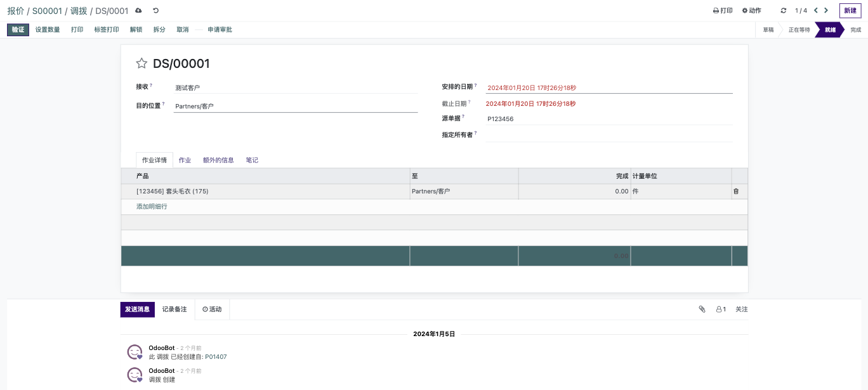The image size is (868, 390).
Task: Click the 添加明细行 link
Action: tap(152, 207)
